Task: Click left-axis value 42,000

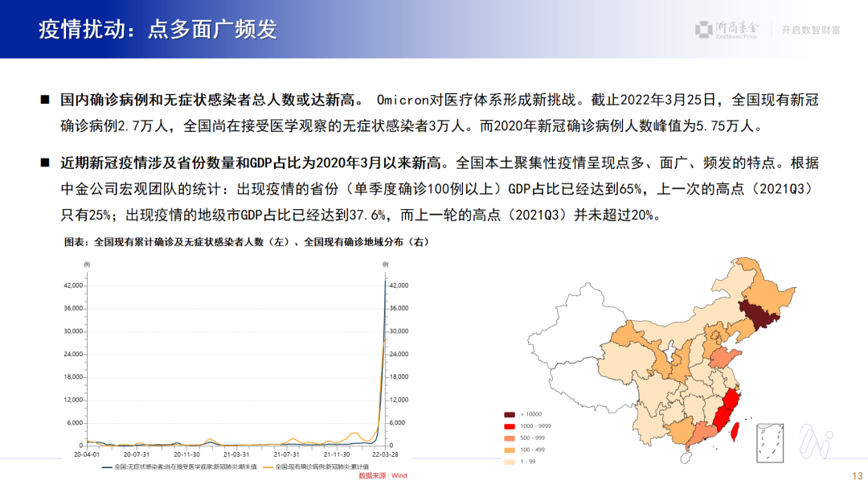Action: tap(73, 286)
